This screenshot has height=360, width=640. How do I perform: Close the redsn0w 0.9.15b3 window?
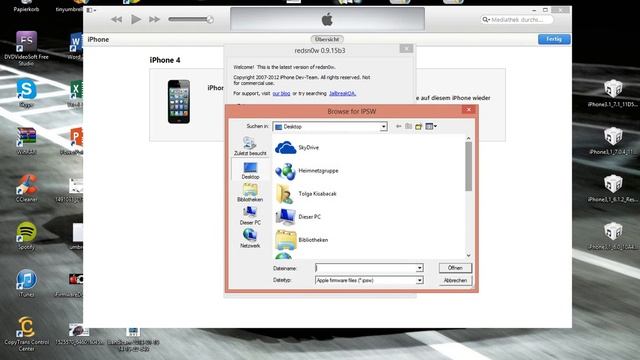[x=406, y=49]
